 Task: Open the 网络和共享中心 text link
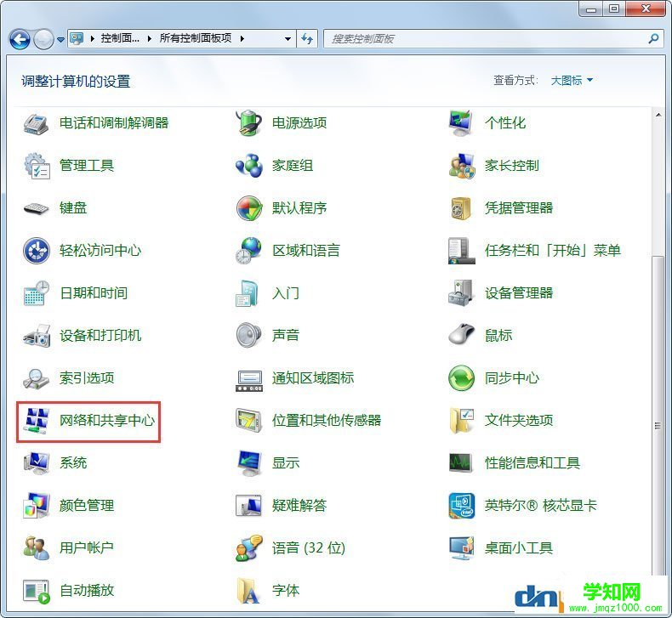point(106,421)
